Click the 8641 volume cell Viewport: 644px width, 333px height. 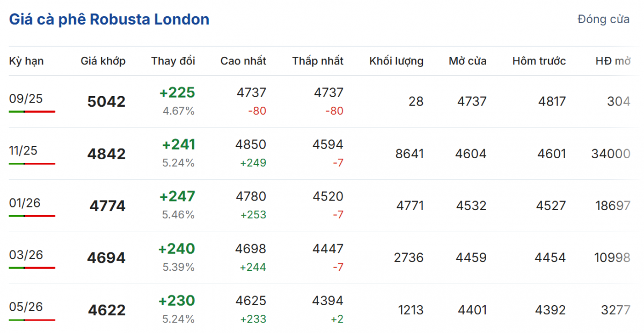pos(409,154)
